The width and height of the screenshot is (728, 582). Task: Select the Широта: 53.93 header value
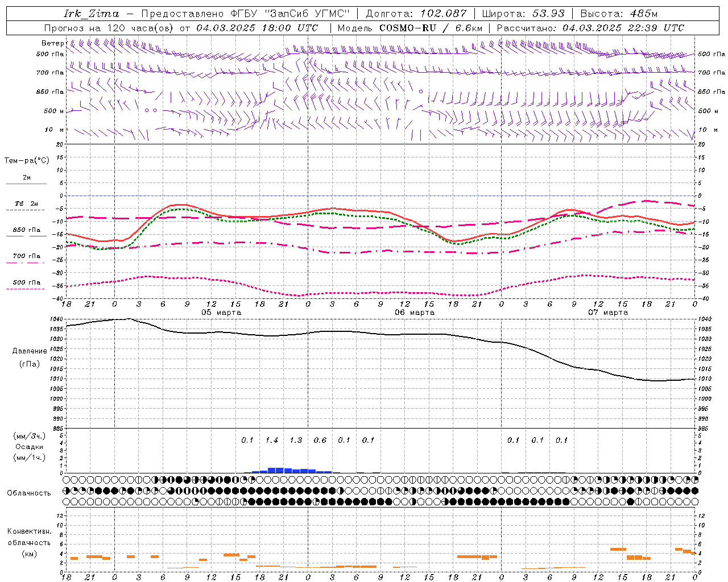[523, 14]
